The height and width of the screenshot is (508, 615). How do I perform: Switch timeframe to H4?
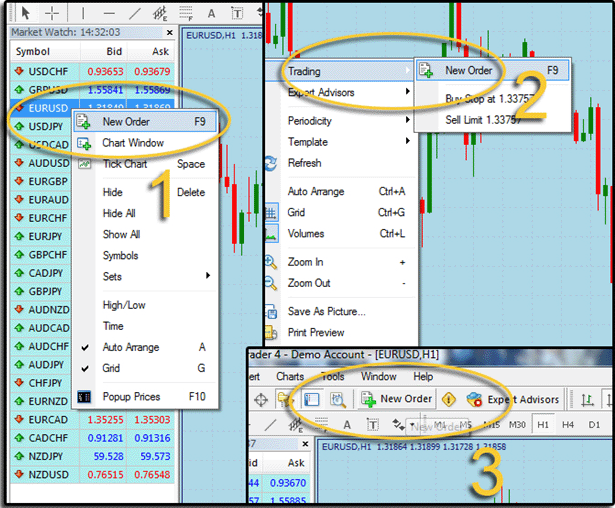tap(568, 425)
